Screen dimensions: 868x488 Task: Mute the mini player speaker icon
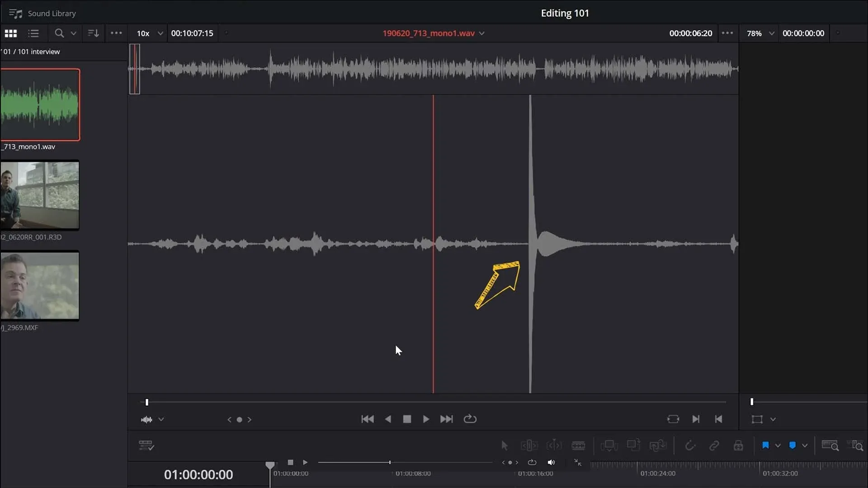551,462
